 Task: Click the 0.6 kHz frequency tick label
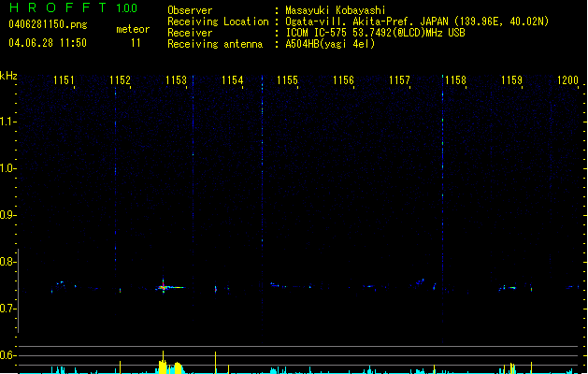(x=7, y=355)
